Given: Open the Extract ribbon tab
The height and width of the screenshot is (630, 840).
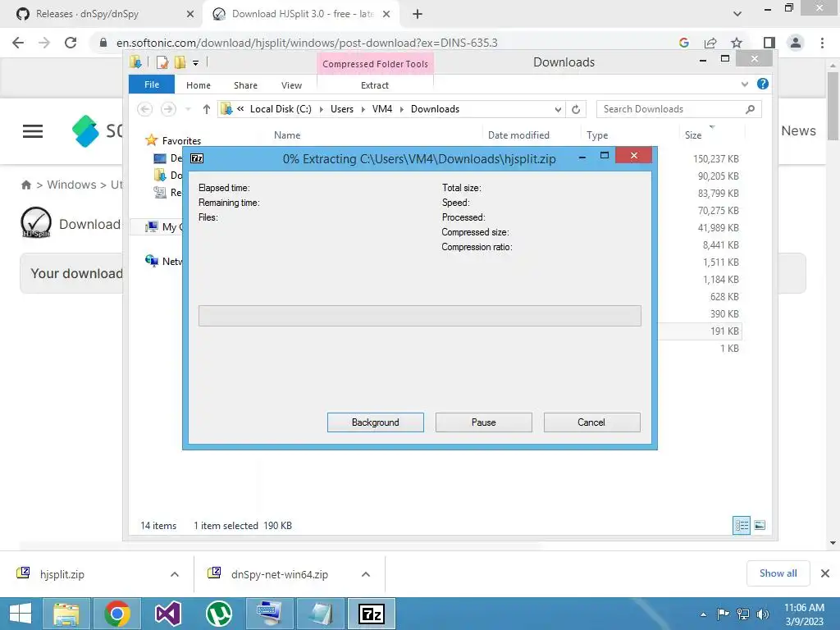Looking at the screenshot, I should (x=374, y=85).
